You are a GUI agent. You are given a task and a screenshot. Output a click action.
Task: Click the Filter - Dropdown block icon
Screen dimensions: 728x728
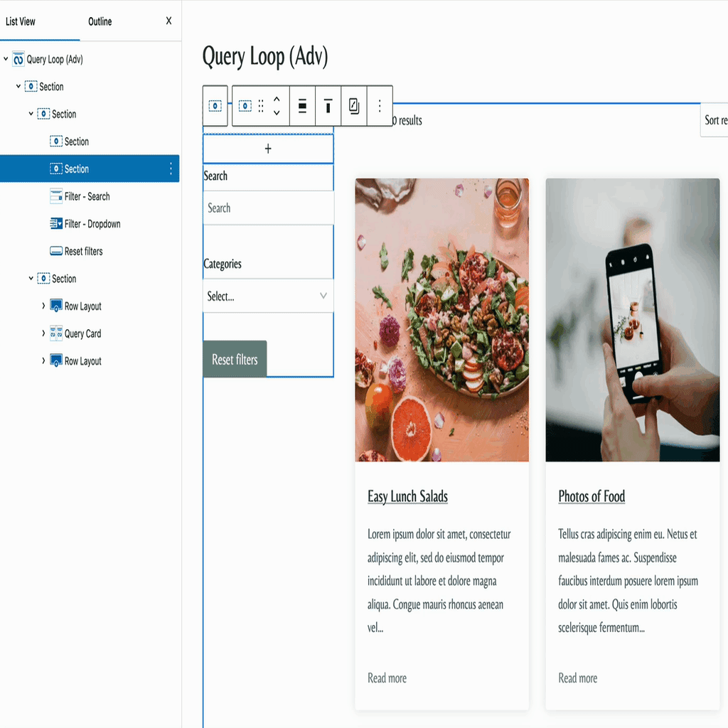click(56, 224)
